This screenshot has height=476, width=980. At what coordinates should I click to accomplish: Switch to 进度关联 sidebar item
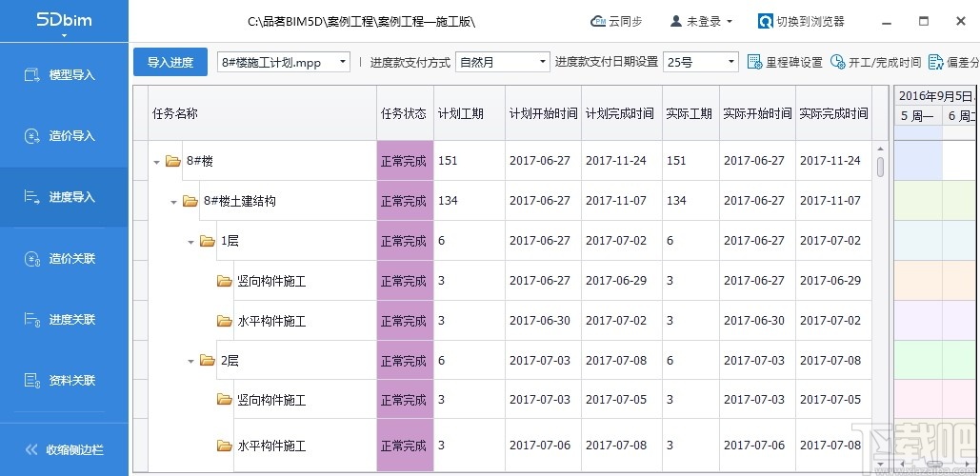65,320
